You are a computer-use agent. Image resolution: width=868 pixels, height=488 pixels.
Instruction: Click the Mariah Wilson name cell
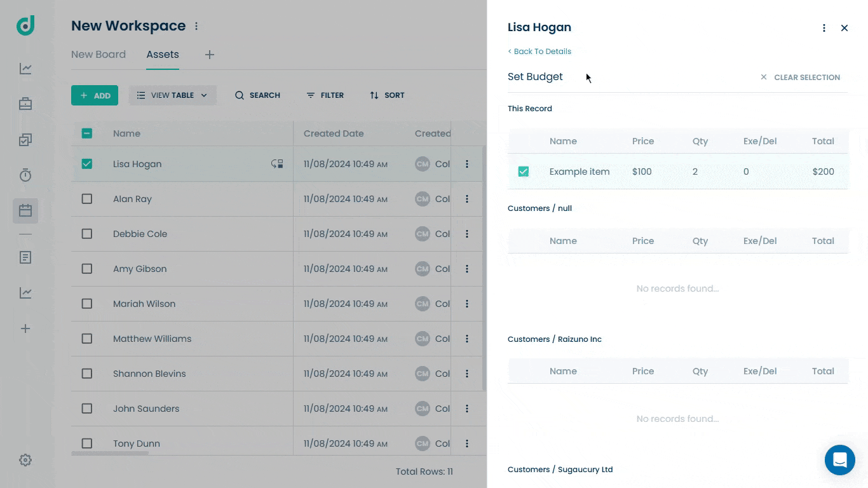pos(144,304)
